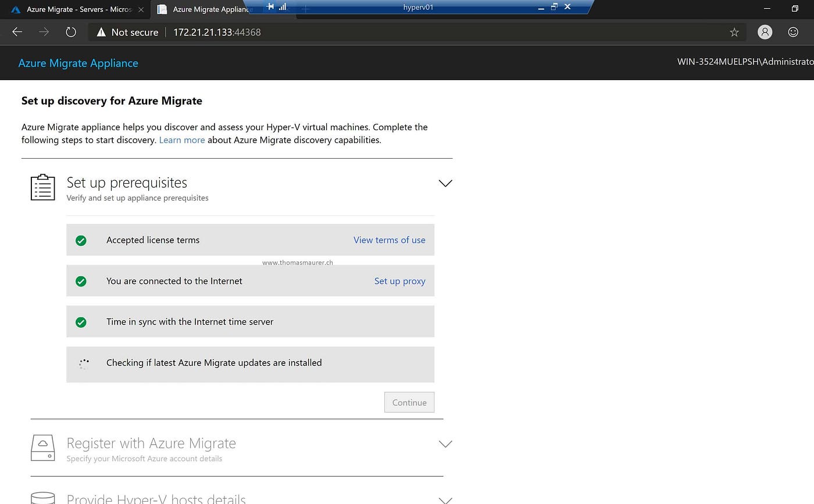
Task: Click You are connected to the Internet text
Action: (174, 281)
